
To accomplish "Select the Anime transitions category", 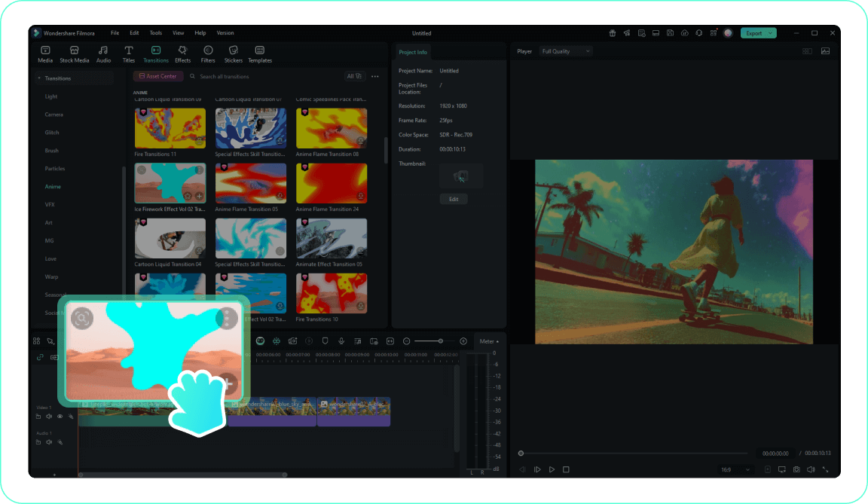I will tap(53, 187).
